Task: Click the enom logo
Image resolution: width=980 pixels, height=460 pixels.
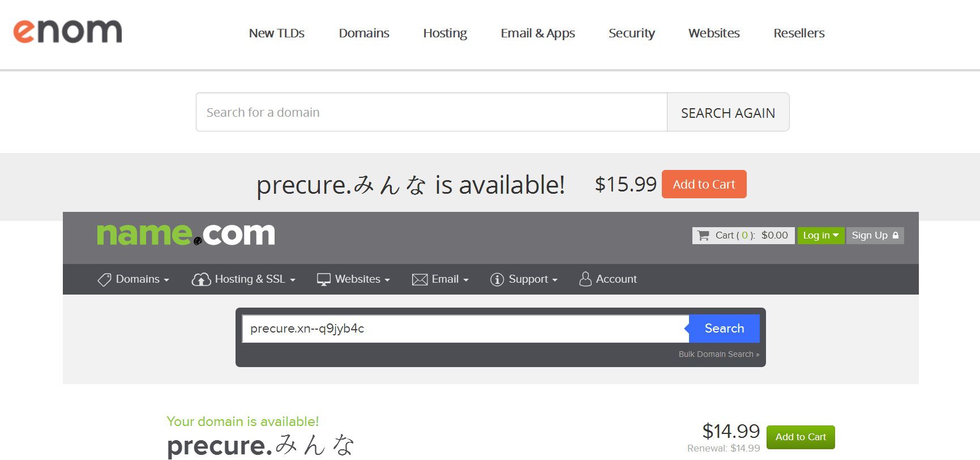Action: (67, 32)
